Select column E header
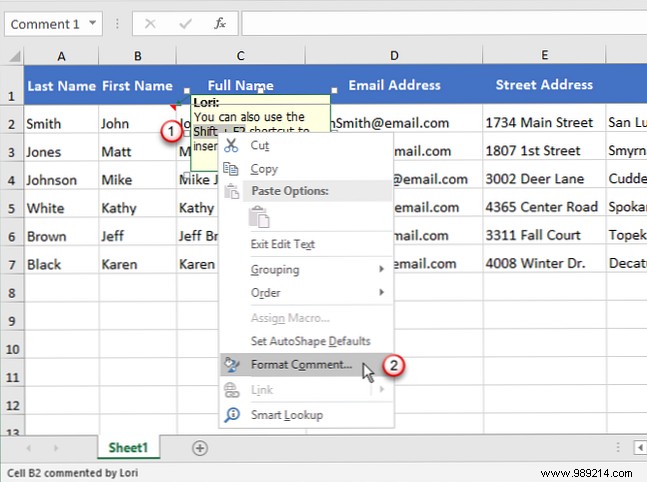 click(544, 55)
